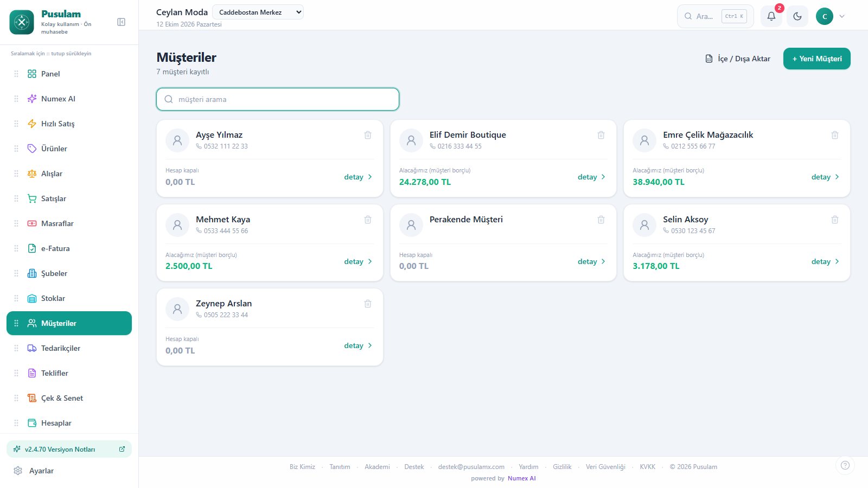868x488 pixels.
Task: Open Akademi footer link
Action: click(x=377, y=467)
